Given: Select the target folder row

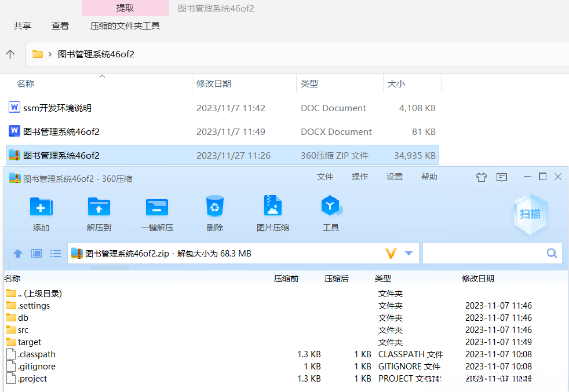Looking at the screenshot, I should 30,342.
